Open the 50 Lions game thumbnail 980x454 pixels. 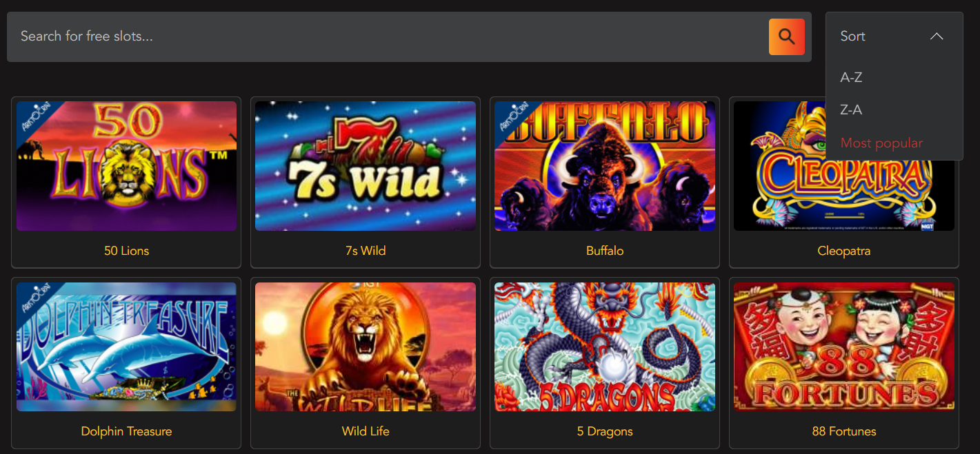[x=126, y=166]
